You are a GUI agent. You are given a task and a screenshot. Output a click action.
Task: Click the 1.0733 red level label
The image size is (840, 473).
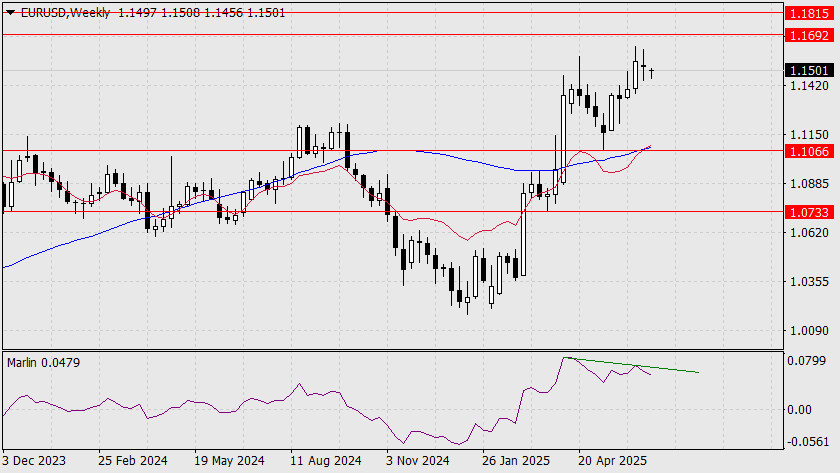809,212
